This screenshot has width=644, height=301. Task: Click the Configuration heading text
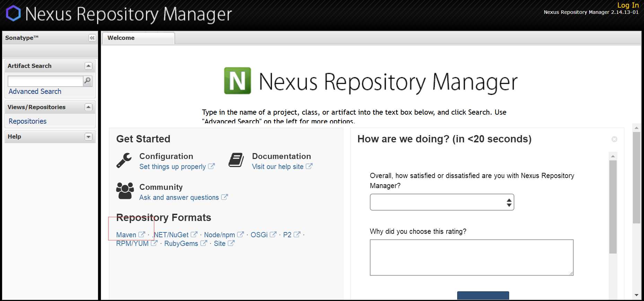[x=166, y=156]
